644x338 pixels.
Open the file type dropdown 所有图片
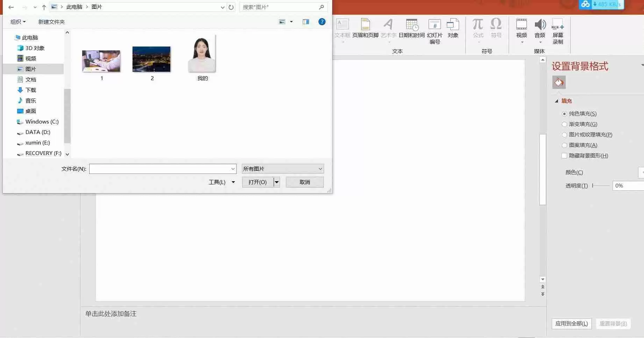tap(282, 169)
